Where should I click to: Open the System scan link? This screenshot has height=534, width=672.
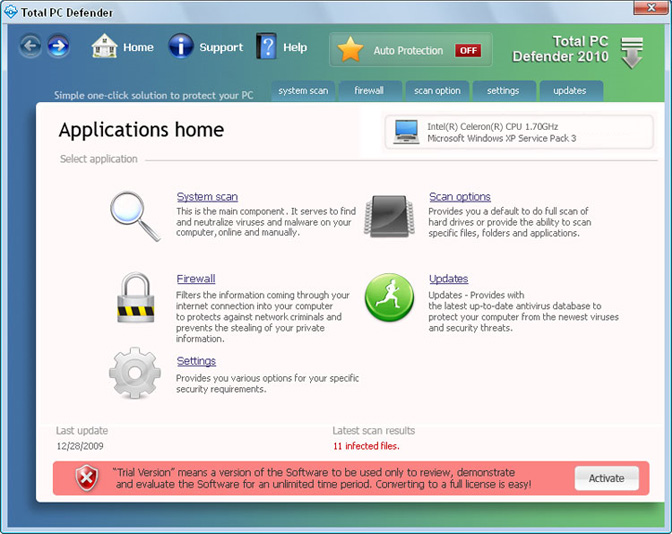(207, 197)
